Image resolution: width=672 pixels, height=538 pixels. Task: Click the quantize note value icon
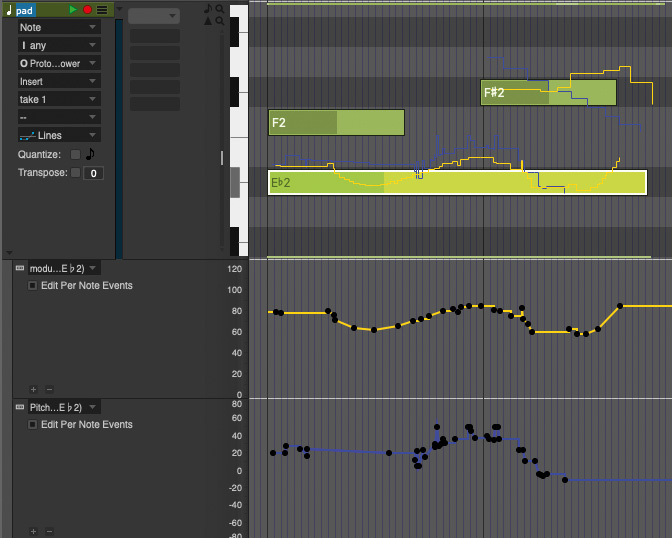tap(90, 154)
